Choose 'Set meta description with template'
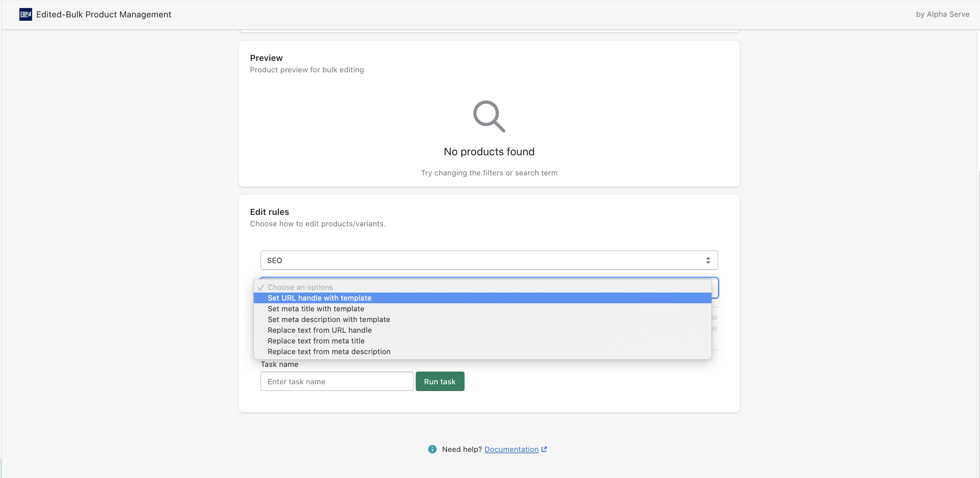 pos(482,319)
